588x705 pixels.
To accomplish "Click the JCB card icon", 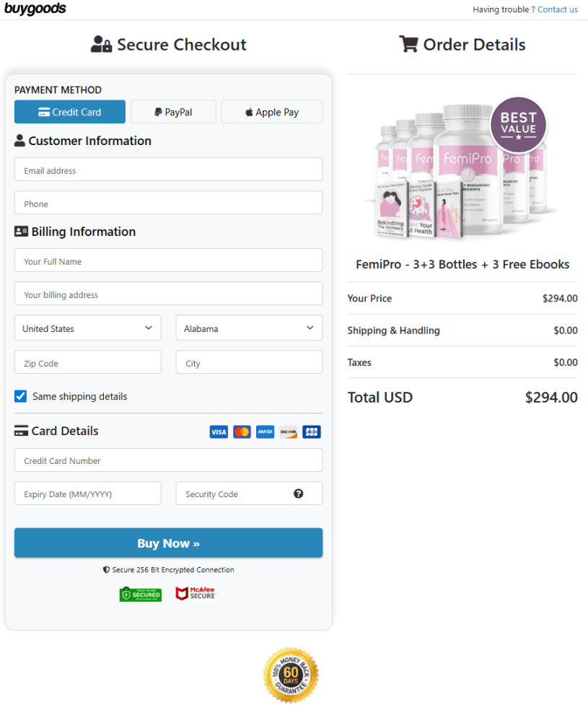I will pos(312,432).
